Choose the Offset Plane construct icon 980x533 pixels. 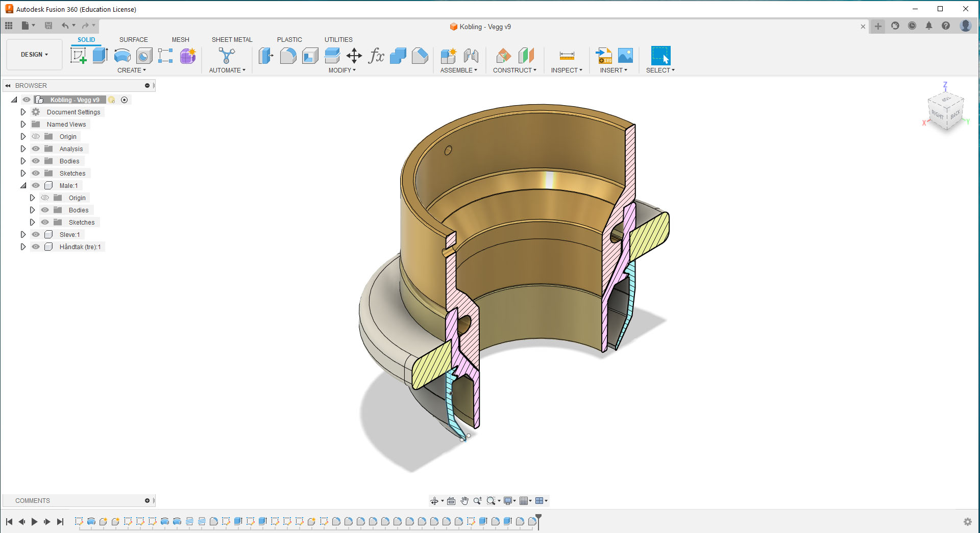point(504,56)
